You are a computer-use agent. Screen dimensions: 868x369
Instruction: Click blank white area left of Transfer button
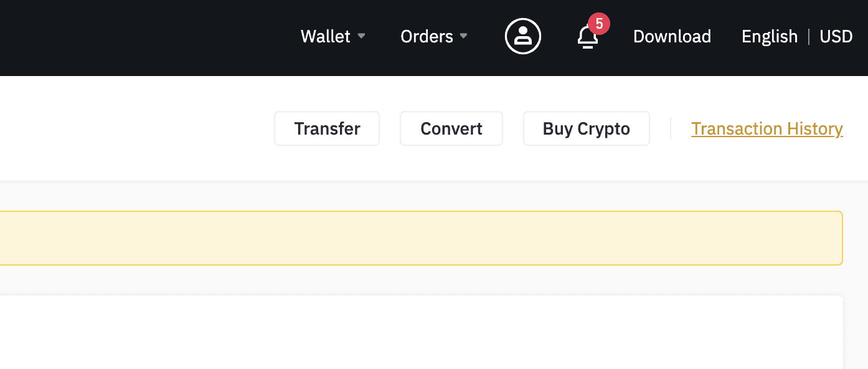tap(137, 128)
